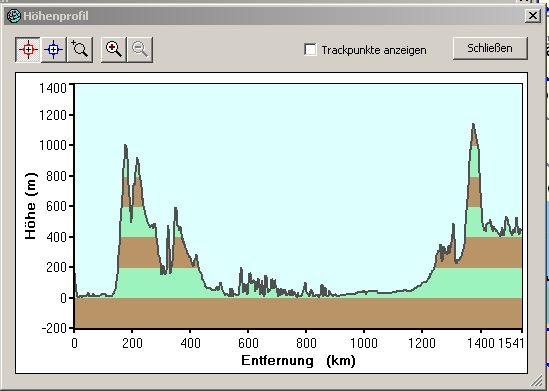Click the Schließen button
The width and height of the screenshot is (549, 391).
click(x=490, y=48)
